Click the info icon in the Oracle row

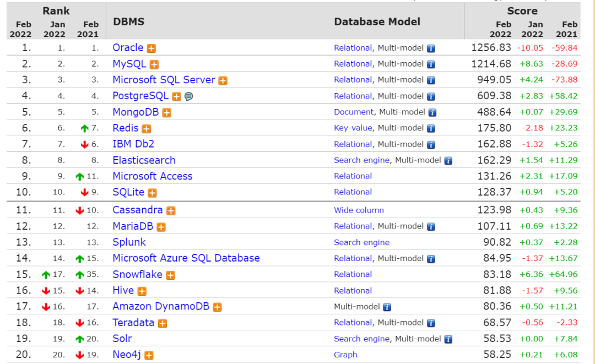(x=431, y=48)
